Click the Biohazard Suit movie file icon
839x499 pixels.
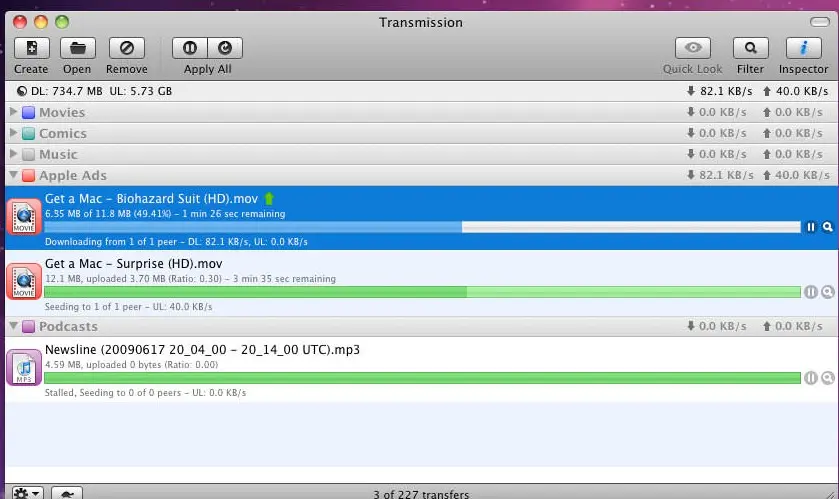24,217
